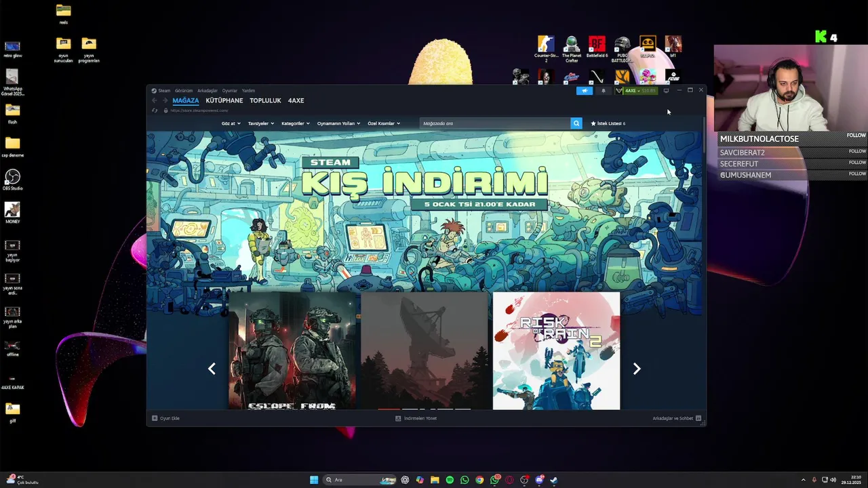Viewport: 868px width, 488px height.
Task: Open the oyun sunucuları desktop folder
Action: tap(63, 50)
